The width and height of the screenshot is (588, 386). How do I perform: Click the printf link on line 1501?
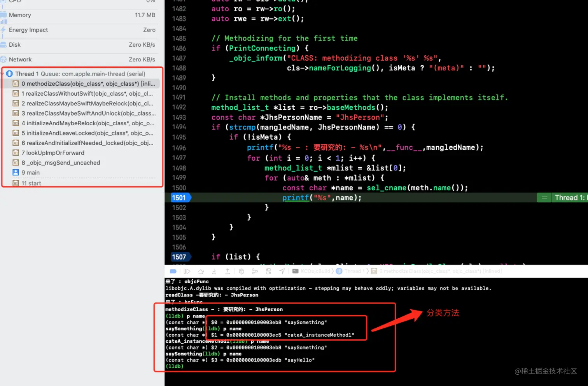pos(296,198)
